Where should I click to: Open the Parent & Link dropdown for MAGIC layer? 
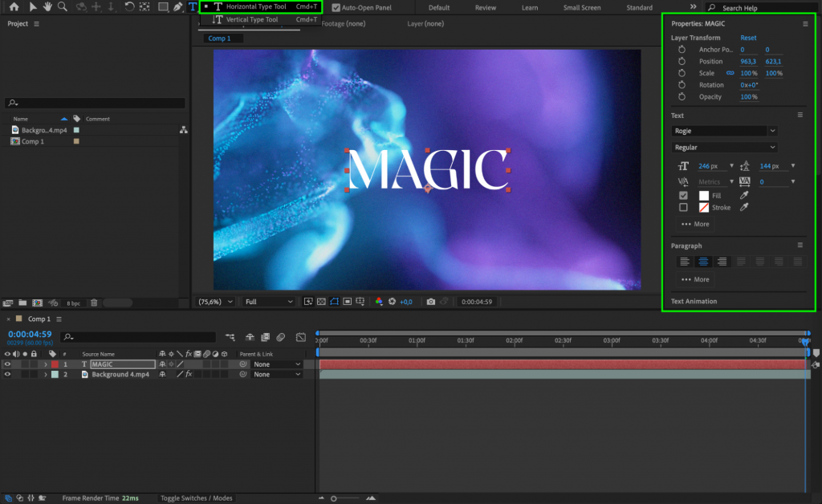click(275, 364)
